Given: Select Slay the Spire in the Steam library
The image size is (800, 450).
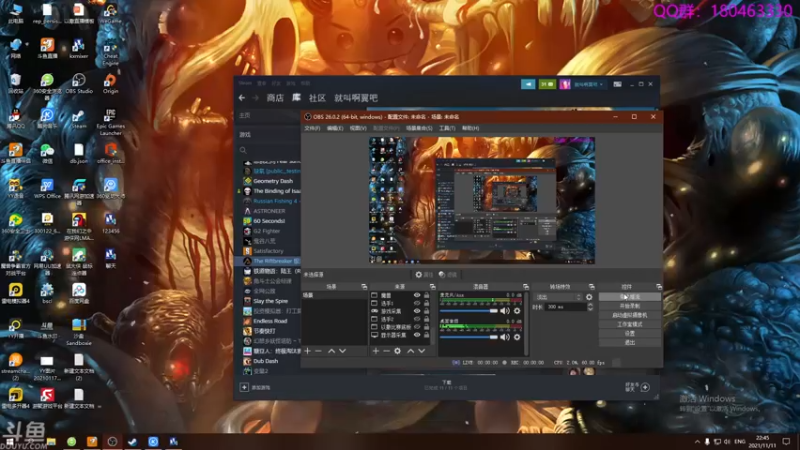Looking at the screenshot, I should point(270,301).
